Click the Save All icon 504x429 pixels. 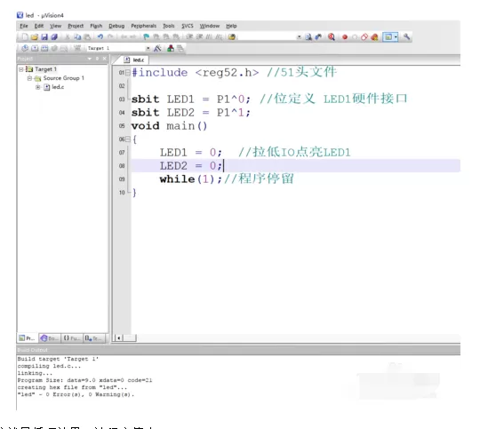pos(54,37)
